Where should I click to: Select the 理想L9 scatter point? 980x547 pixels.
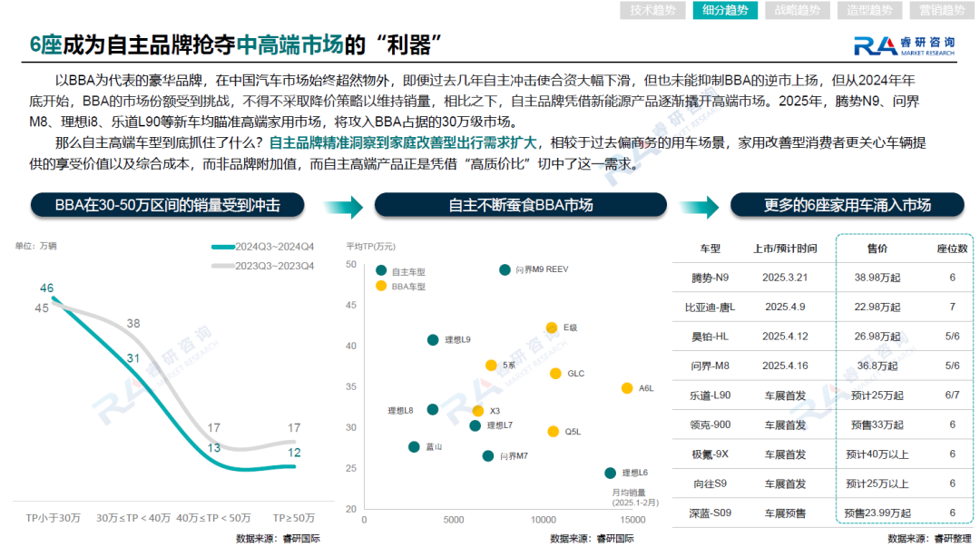(433, 340)
